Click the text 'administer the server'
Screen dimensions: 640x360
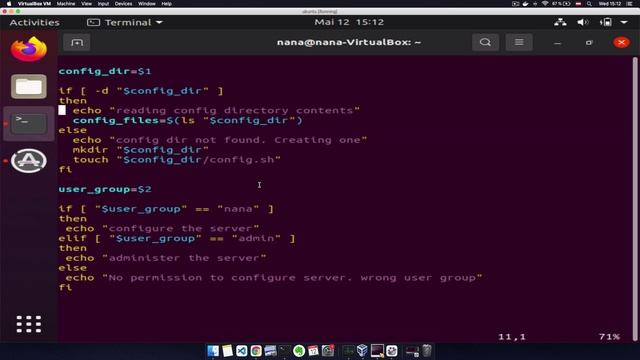184,258
